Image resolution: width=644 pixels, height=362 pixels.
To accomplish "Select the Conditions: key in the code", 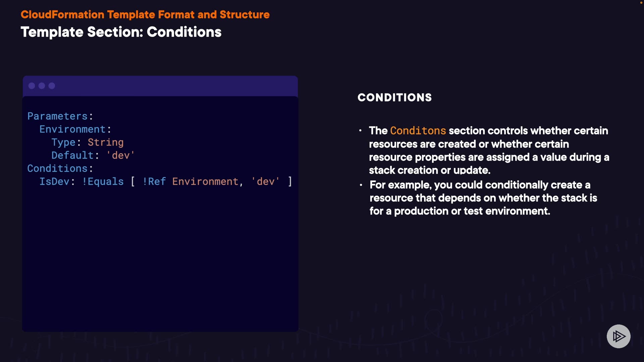I will (60, 169).
